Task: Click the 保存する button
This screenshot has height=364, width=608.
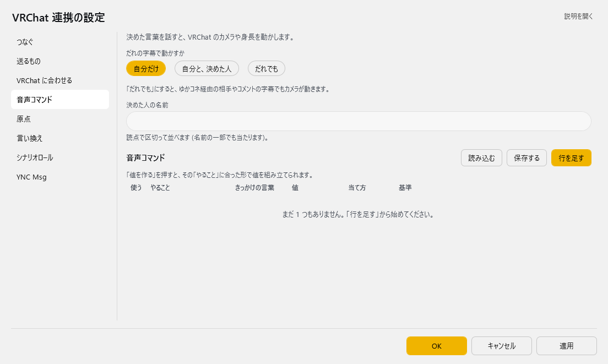Action: (526, 158)
